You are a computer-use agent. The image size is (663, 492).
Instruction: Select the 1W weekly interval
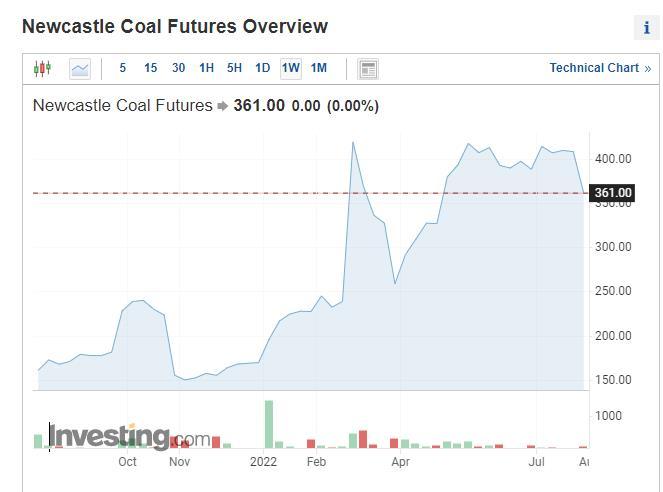coord(290,68)
